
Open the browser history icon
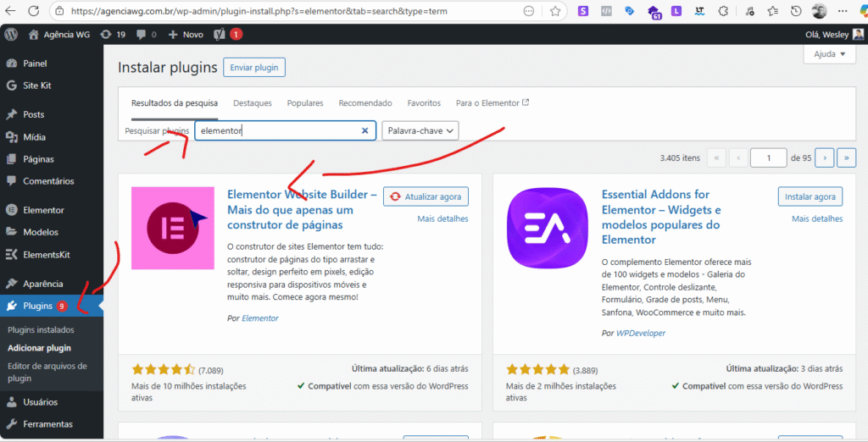796,11
